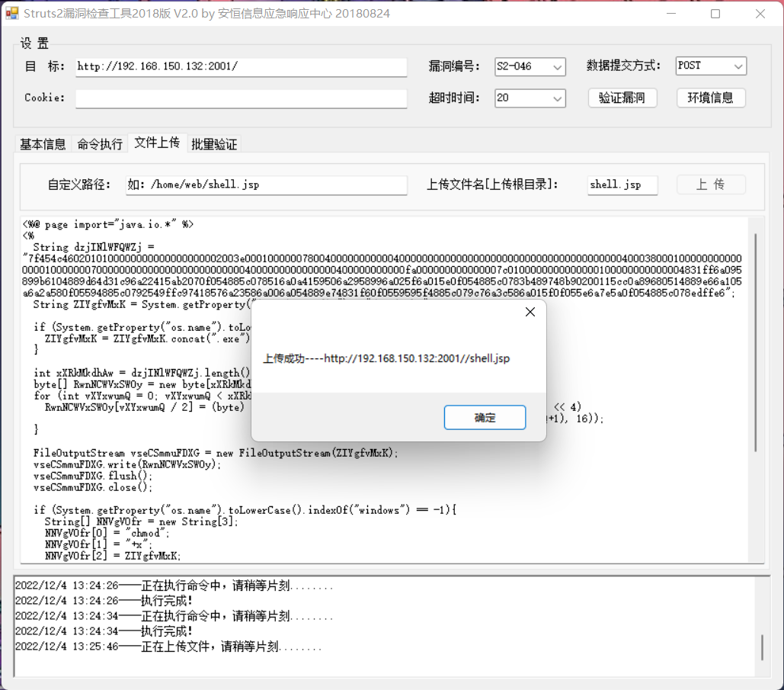Click the 数据提交方式 label
Image resolution: width=784 pixels, height=690 pixels.
(623, 66)
